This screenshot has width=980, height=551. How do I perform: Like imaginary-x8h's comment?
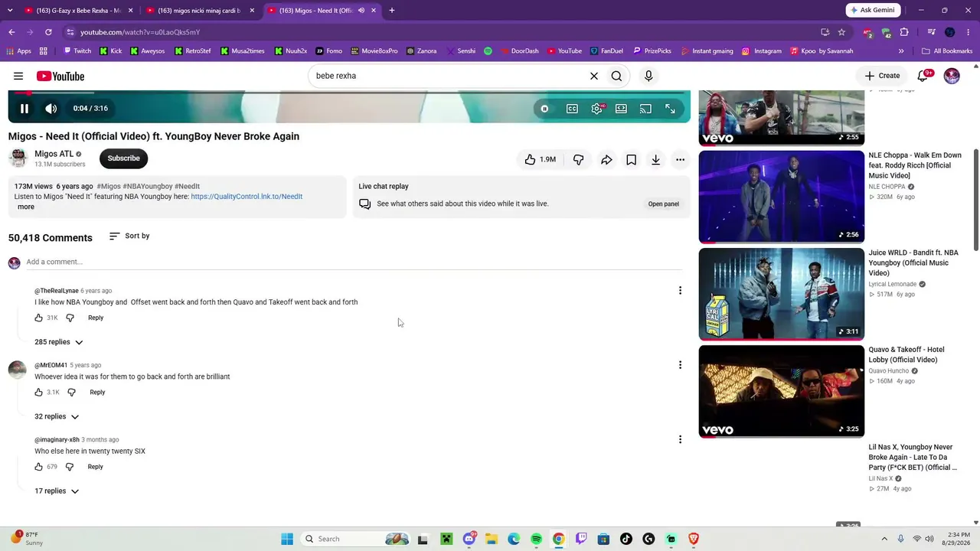coord(39,466)
